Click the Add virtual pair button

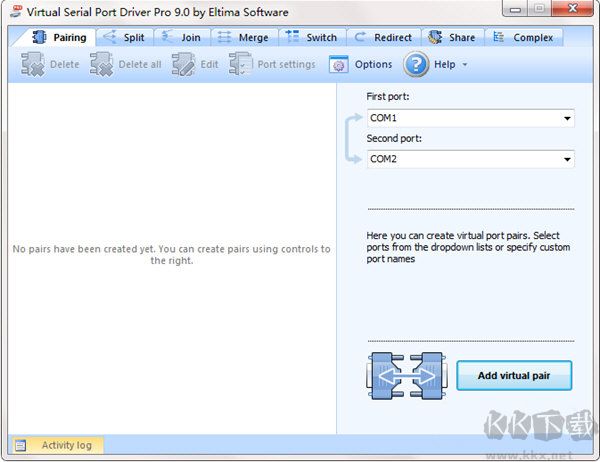pyautogui.click(x=514, y=375)
